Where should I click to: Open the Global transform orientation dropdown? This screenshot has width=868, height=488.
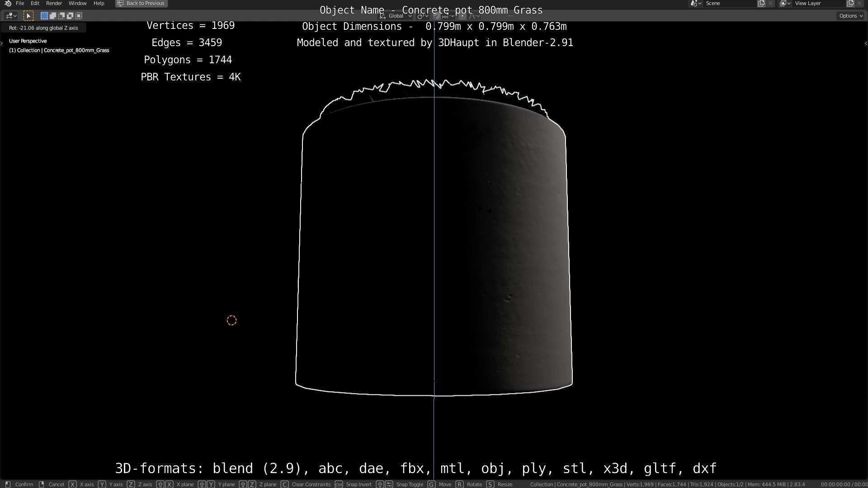[396, 16]
